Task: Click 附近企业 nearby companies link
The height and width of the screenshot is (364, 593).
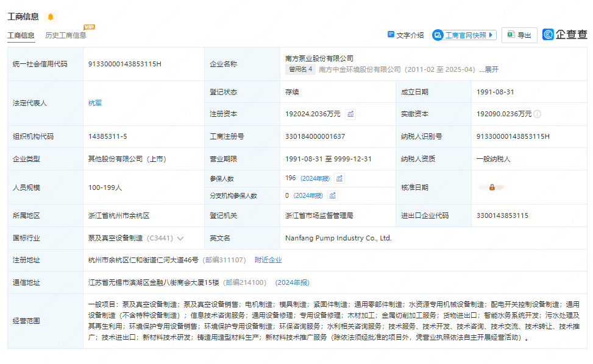Action: [x=268, y=260]
